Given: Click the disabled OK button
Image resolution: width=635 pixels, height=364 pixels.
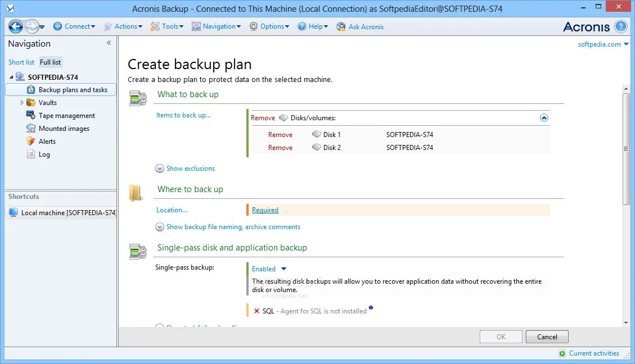Looking at the screenshot, I should coord(501,337).
